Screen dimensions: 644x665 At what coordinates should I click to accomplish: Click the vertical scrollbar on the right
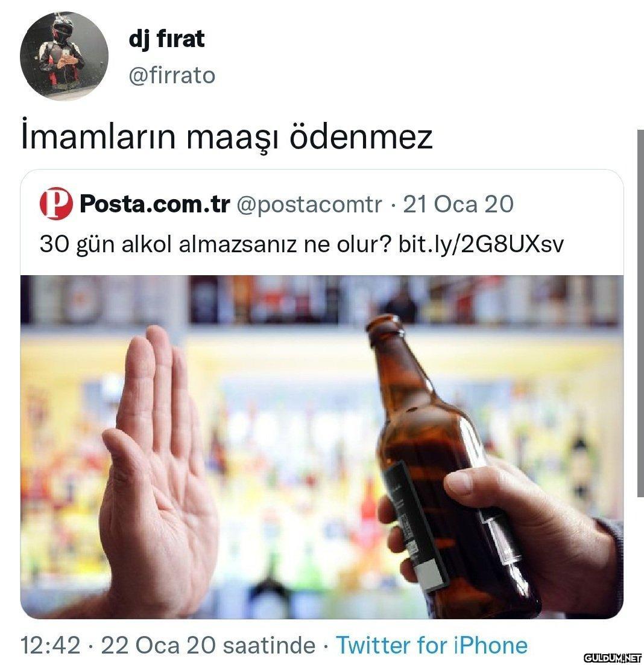pos(640,313)
